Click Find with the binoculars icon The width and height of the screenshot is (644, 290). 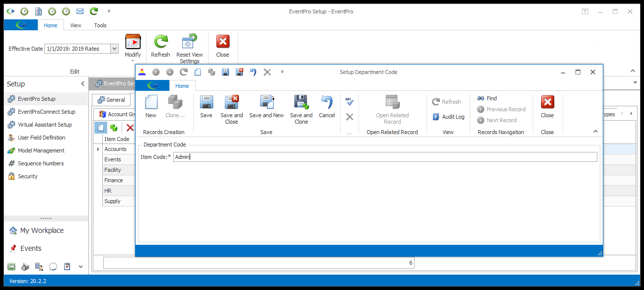[x=487, y=98]
